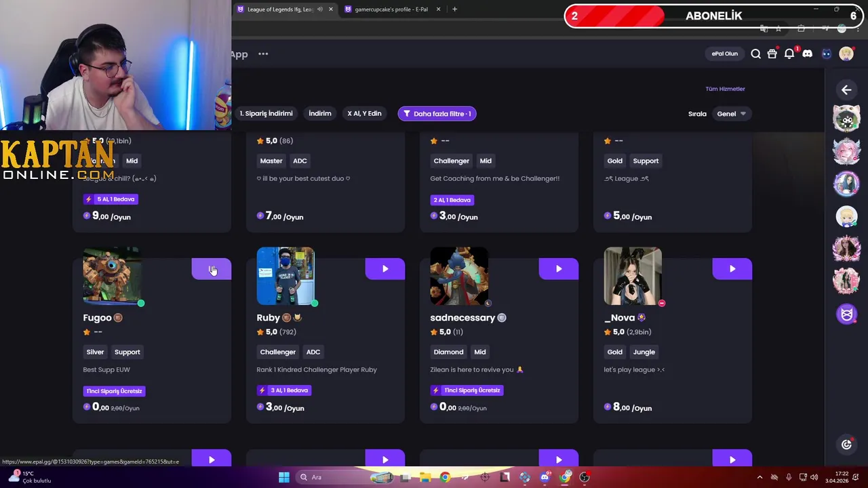Open Ruby's profile picture
Viewport: 868px width, 488px height.
(x=285, y=276)
